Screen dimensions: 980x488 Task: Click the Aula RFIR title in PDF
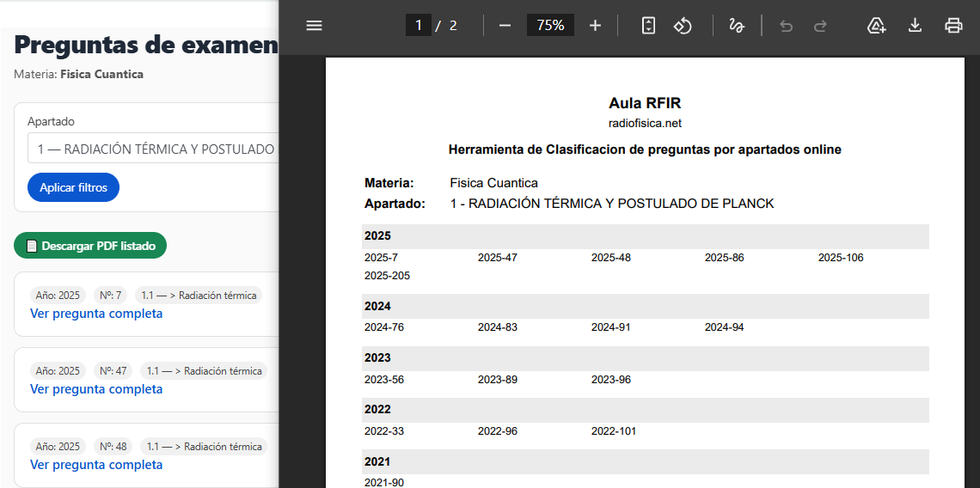(x=645, y=104)
